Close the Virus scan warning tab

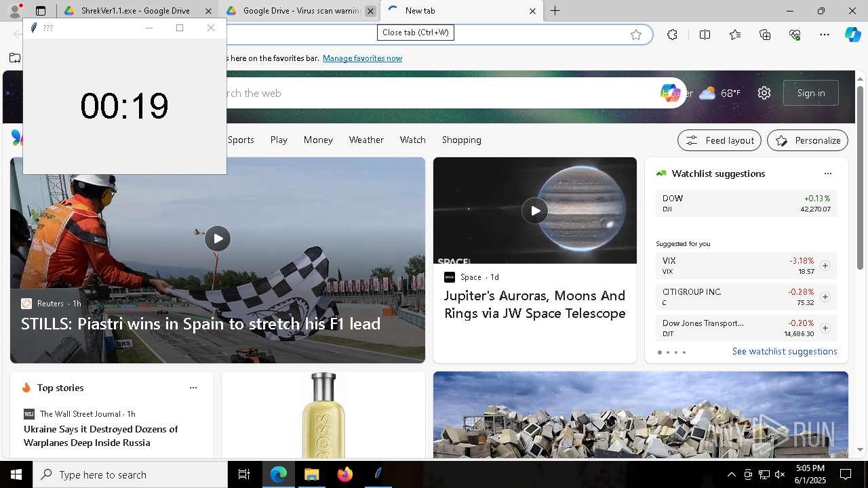pos(370,11)
